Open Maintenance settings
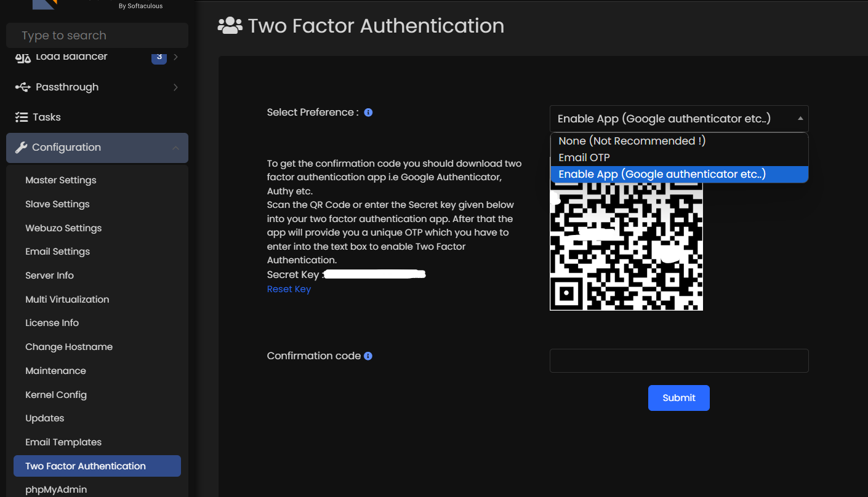The width and height of the screenshot is (868, 497). [55, 371]
